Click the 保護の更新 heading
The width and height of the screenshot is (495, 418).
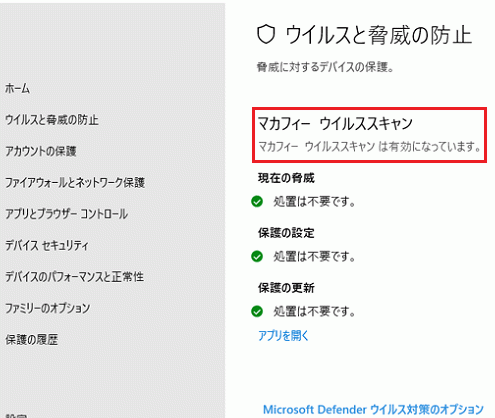pyautogui.click(x=286, y=288)
